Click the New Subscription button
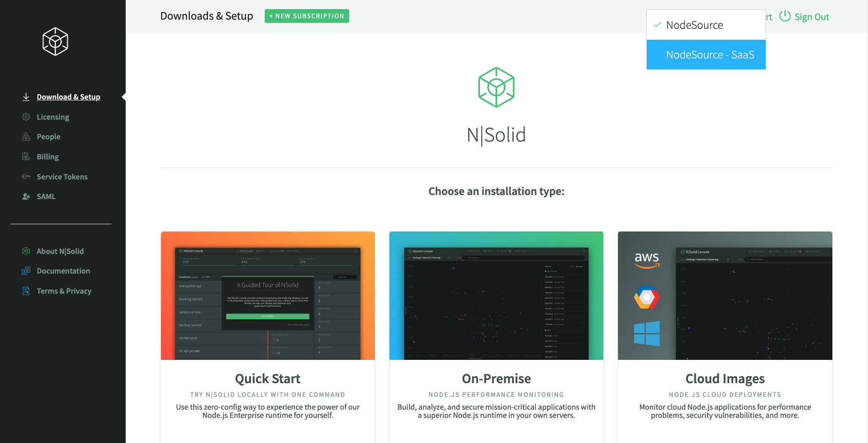 [x=307, y=16]
